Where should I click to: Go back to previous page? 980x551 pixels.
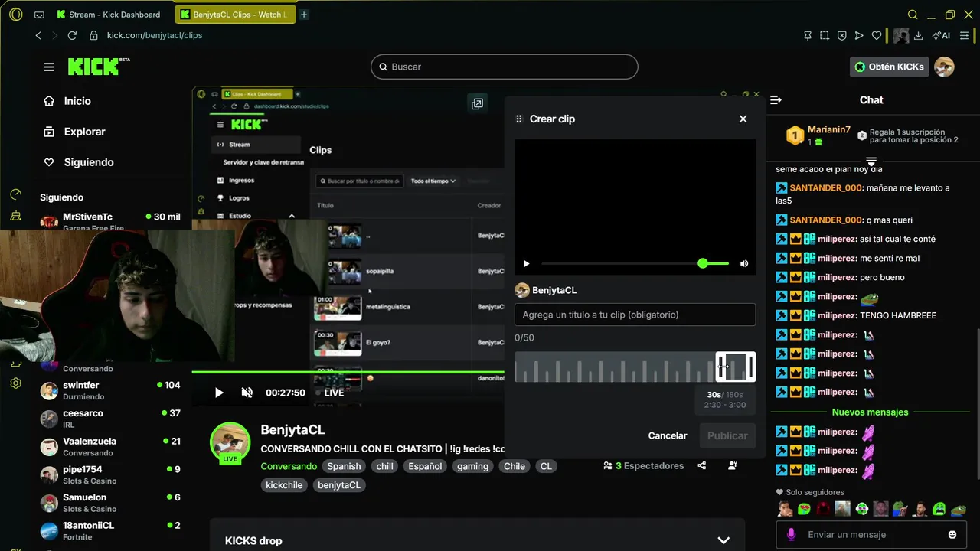click(x=38, y=35)
